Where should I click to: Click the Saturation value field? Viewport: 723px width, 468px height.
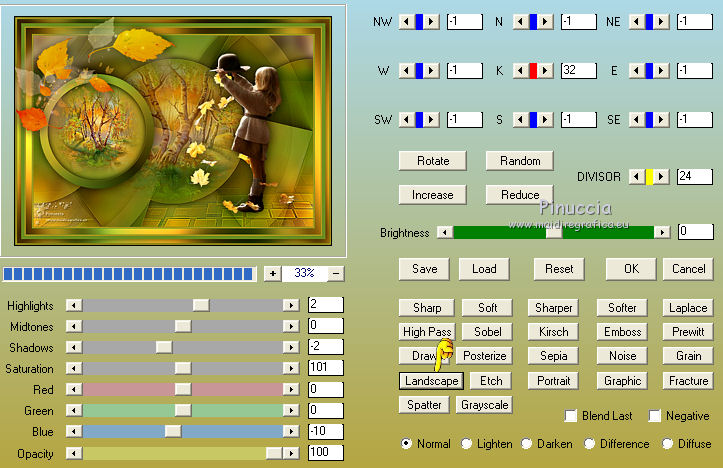click(x=326, y=368)
